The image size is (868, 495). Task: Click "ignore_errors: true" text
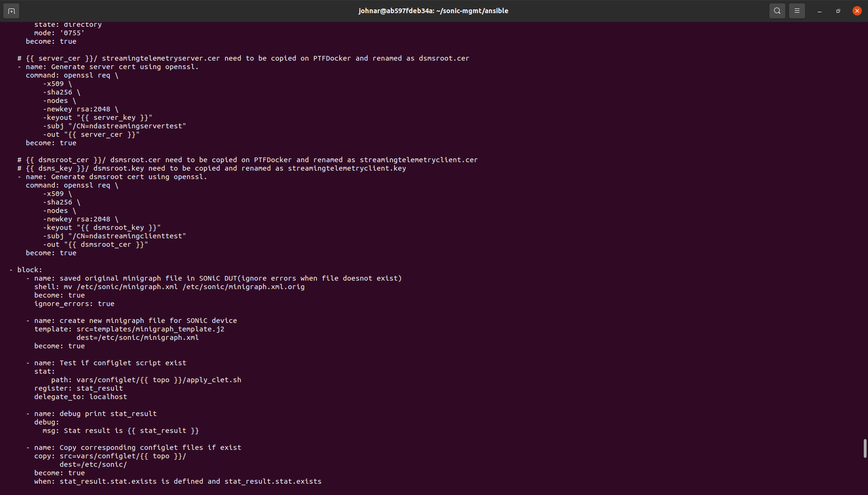tap(74, 304)
